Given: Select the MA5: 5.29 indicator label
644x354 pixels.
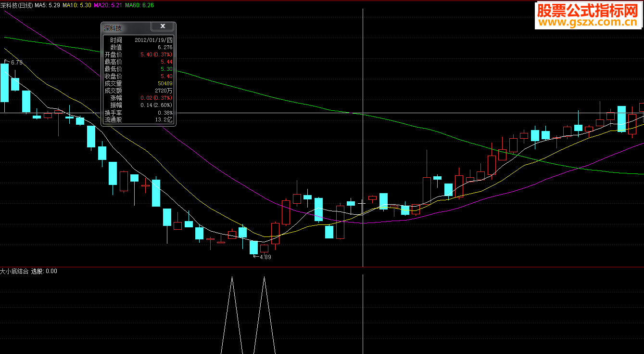Looking at the screenshot, I should 48,5.
